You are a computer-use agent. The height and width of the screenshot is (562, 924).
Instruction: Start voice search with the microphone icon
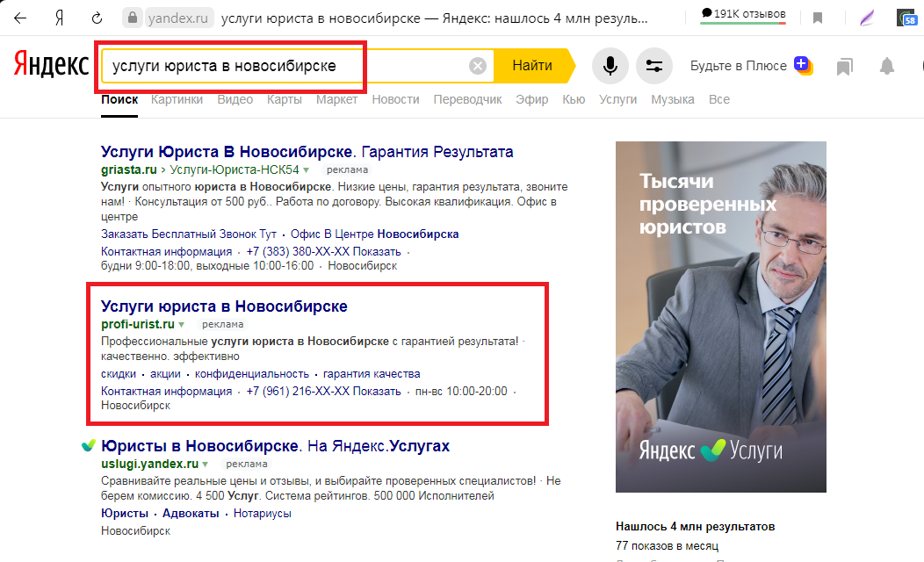pos(610,65)
